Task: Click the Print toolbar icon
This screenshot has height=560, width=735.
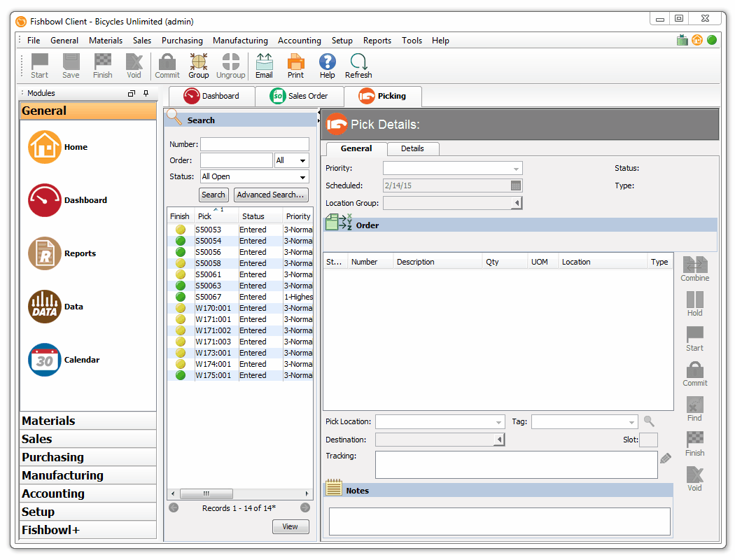Action: point(296,66)
